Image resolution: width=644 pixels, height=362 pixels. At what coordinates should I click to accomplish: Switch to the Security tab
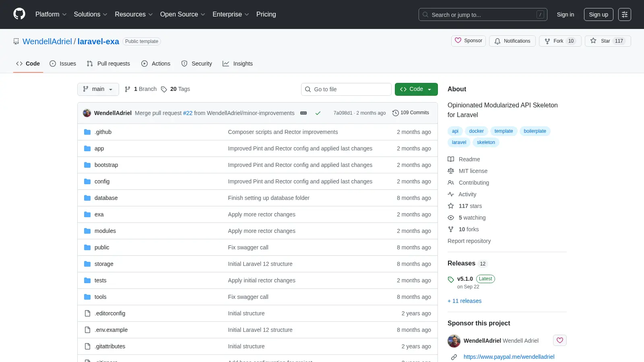[196, 64]
